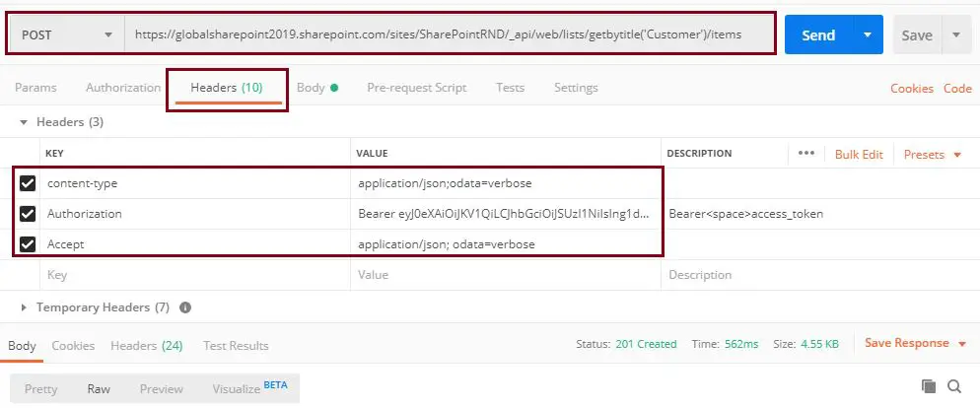Image resolution: width=980 pixels, height=408 pixels.
Task: Click the search response icon
Action: [953, 386]
